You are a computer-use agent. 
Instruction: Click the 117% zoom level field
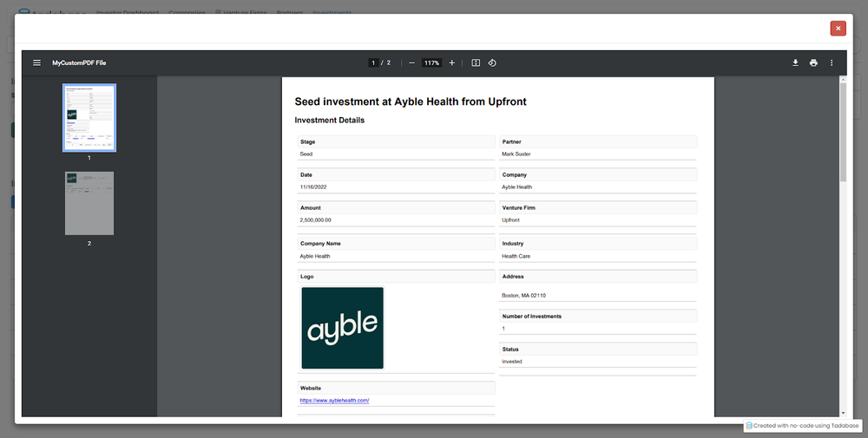(431, 63)
